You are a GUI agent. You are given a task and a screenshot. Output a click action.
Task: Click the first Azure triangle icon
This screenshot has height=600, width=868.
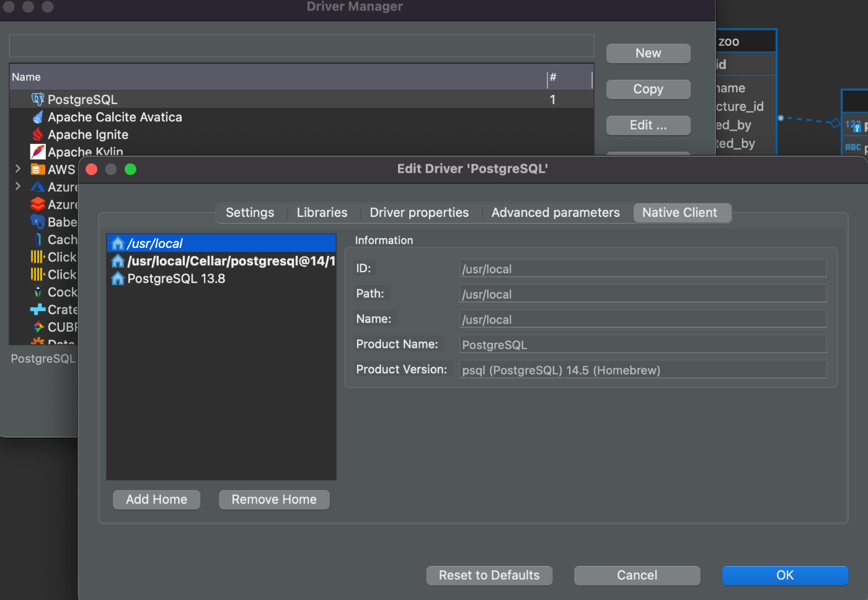pos(38,187)
